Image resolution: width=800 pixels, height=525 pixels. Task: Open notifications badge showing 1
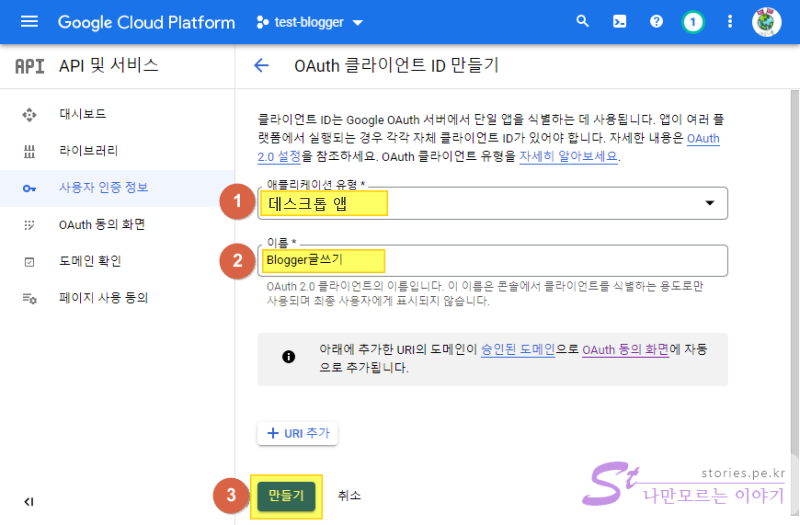click(692, 22)
